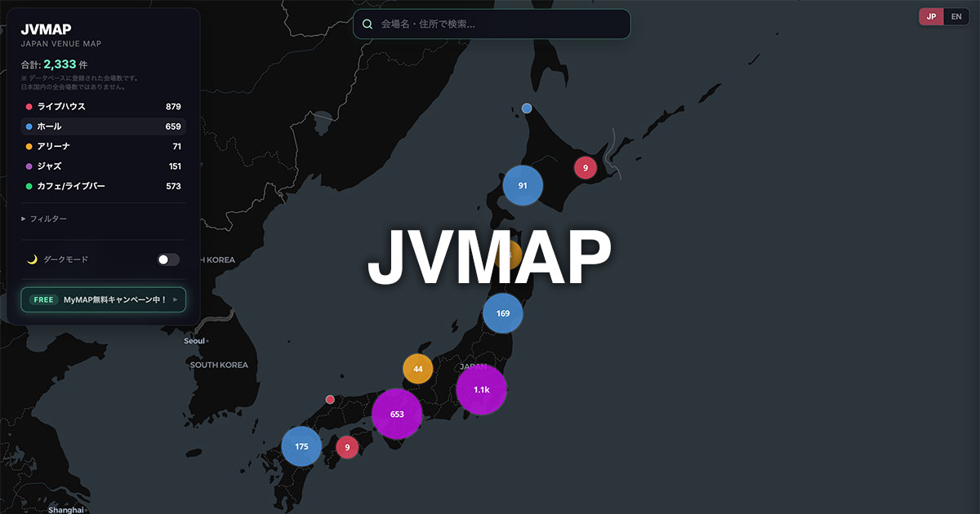This screenshot has height=514, width=980.
Task: Select the blue 169 cluster marker
Action: (502, 313)
